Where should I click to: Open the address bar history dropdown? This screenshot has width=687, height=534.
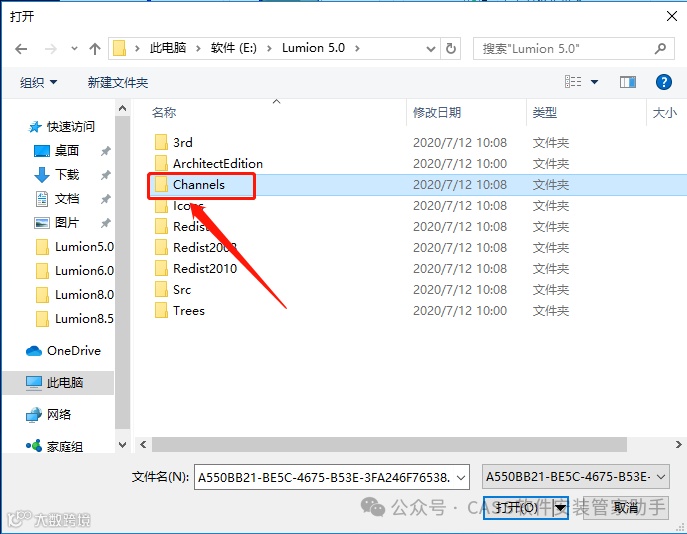(x=431, y=49)
